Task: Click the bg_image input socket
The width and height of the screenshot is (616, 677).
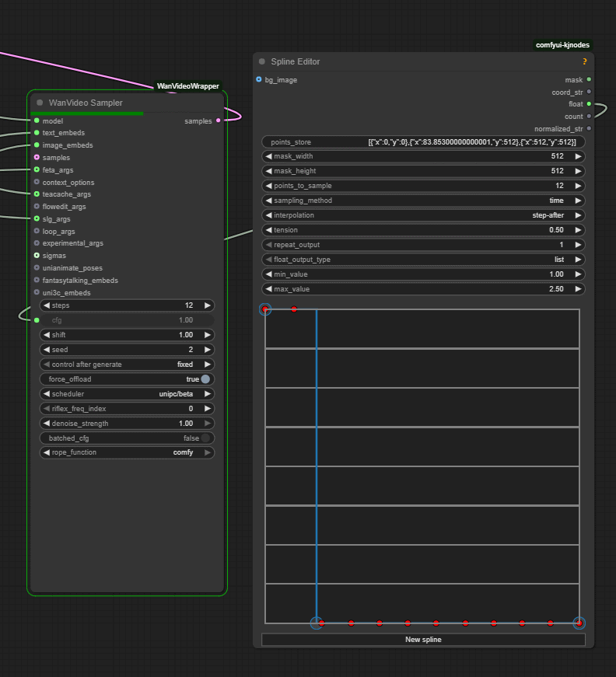Action: click(259, 79)
